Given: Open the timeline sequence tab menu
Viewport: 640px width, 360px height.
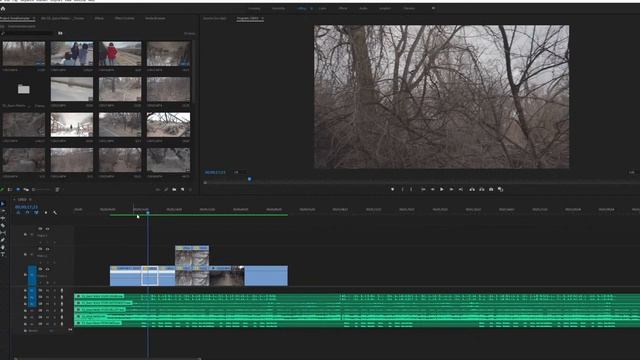Looking at the screenshot, I should [30, 200].
